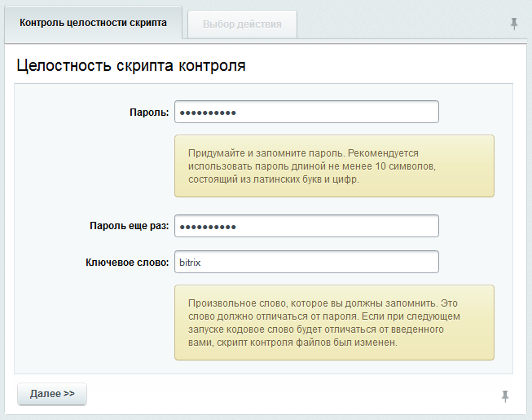The width and height of the screenshot is (532, 420).
Task: Click the empty tab strip right of Выбор действия
Action: [399, 24]
